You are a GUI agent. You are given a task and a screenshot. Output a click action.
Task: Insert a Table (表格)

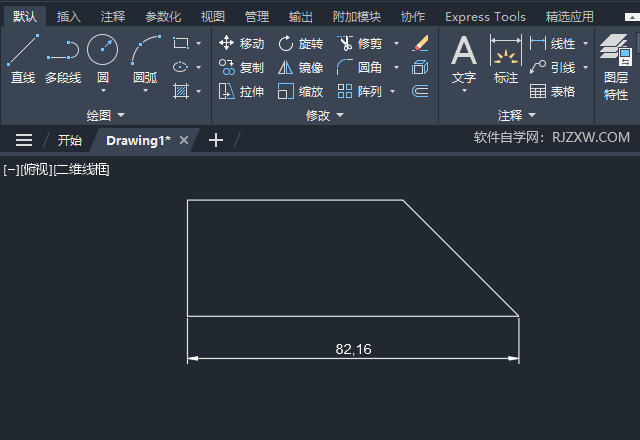(552, 91)
